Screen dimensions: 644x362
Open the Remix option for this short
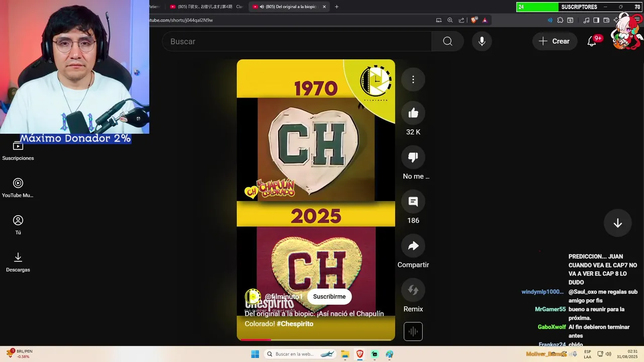pos(413,290)
